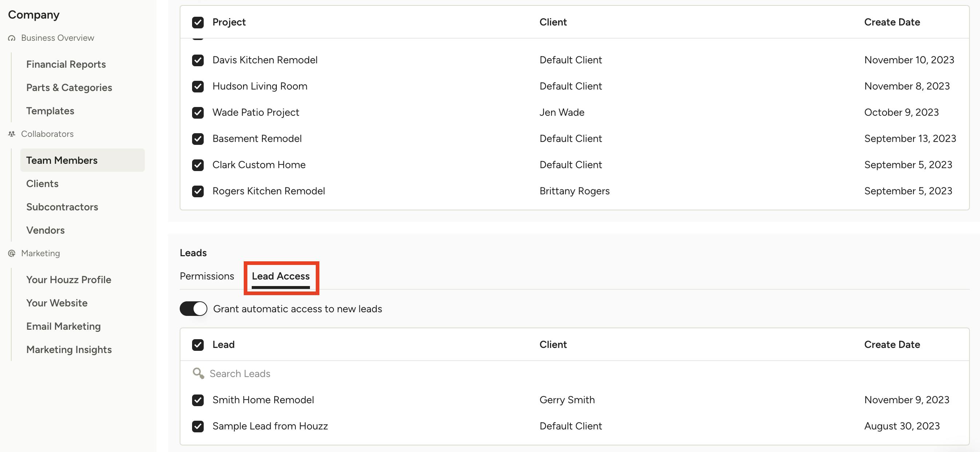Click the Marketing section label
Viewport: 980px width, 452px height.
pos(40,253)
